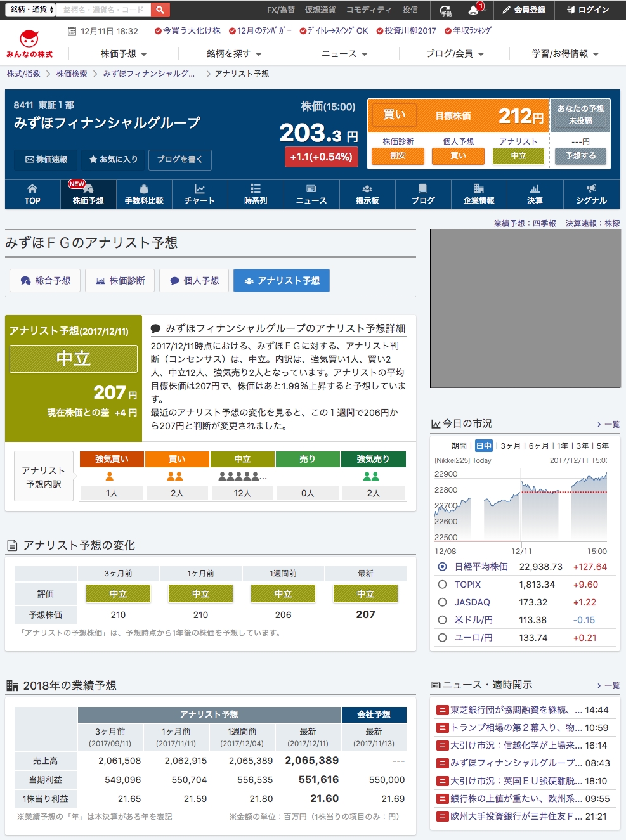626x840 pixels.
Task: Open the ブログ icon in stock nav bar
Action: click(x=423, y=194)
